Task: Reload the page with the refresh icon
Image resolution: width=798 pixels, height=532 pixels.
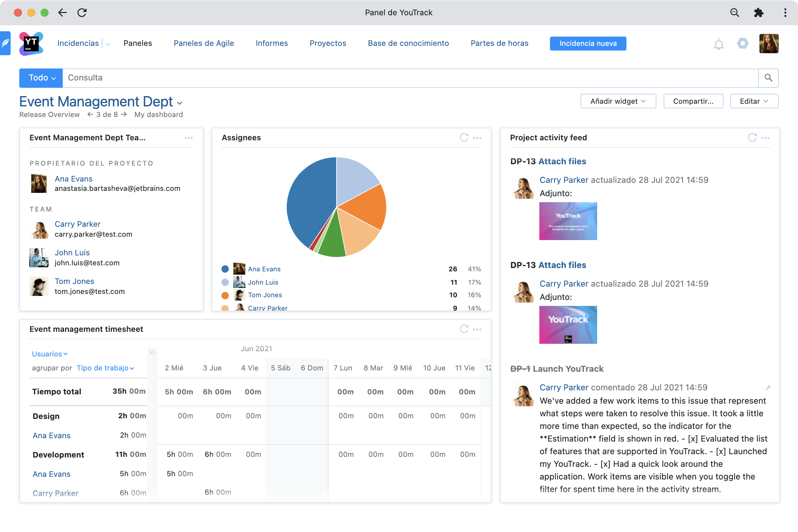Action: tap(82, 13)
